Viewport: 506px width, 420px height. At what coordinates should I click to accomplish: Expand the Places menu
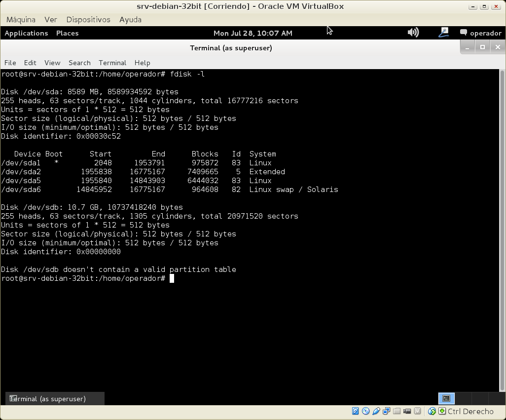pyautogui.click(x=67, y=33)
